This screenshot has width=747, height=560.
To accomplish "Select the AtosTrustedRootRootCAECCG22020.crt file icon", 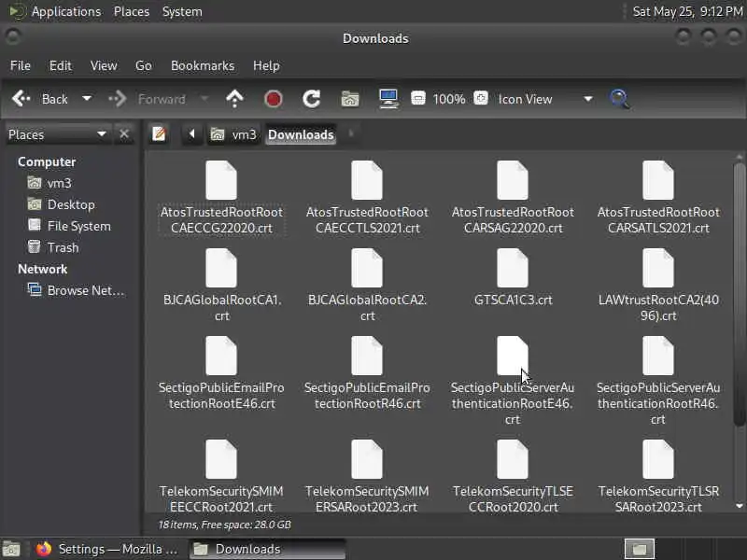I will (x=221, y=180).
